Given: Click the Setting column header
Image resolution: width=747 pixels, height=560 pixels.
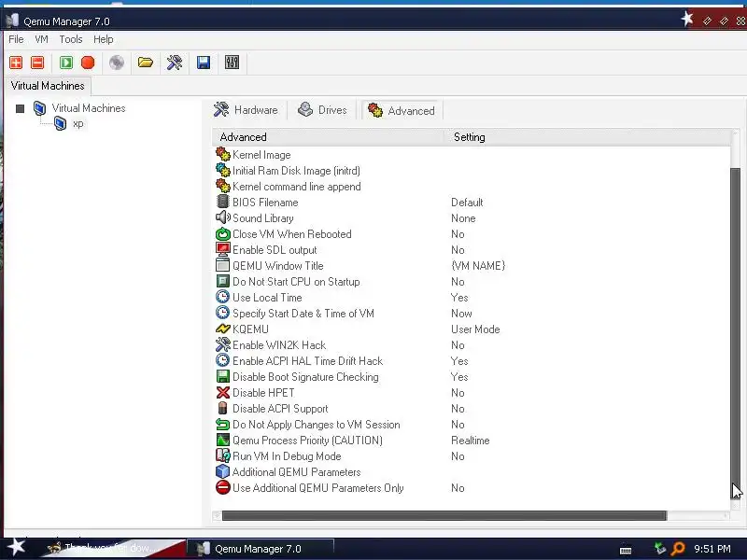Looking at the screenshot, I should pyautogui.click(x=587, y=137).
